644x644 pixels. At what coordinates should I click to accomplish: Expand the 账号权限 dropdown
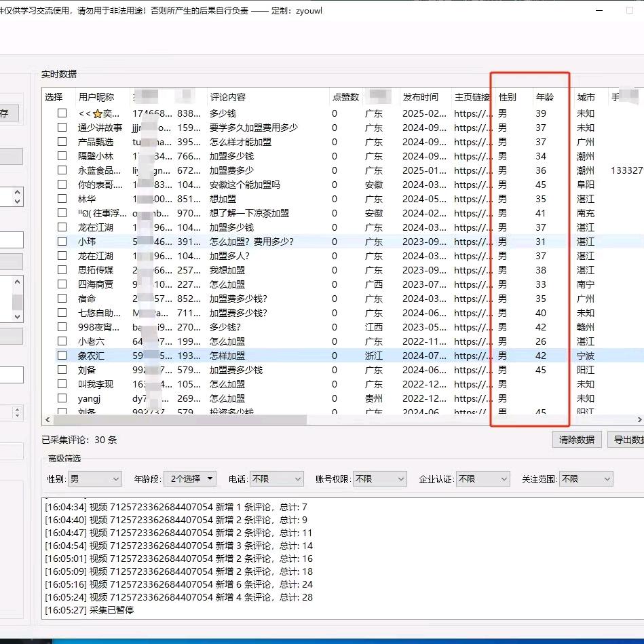379,479
